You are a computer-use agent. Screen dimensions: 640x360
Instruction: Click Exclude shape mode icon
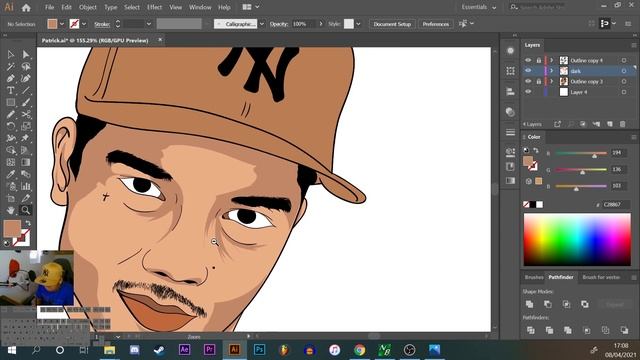click(585, 304)
